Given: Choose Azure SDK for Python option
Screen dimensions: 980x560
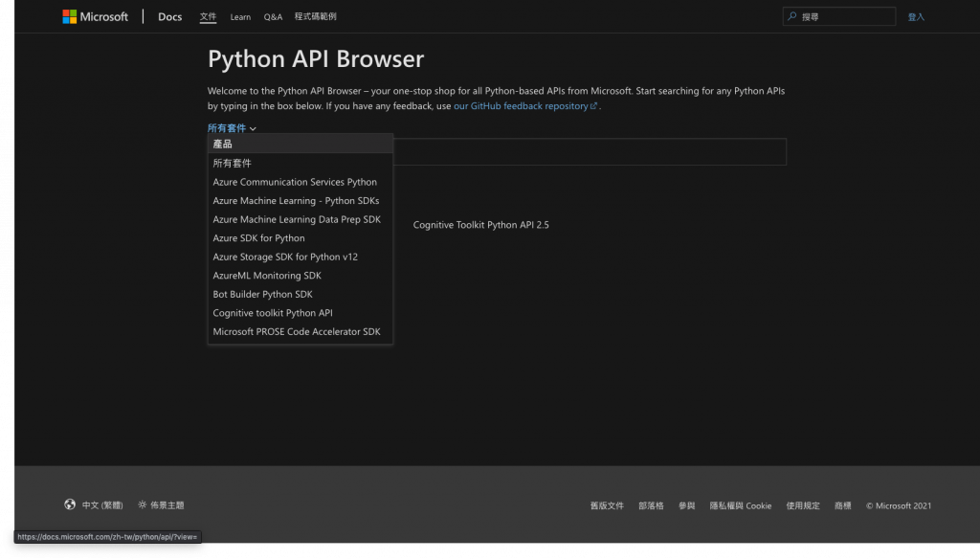Looking at the screenshot, I should pos(258,238).
